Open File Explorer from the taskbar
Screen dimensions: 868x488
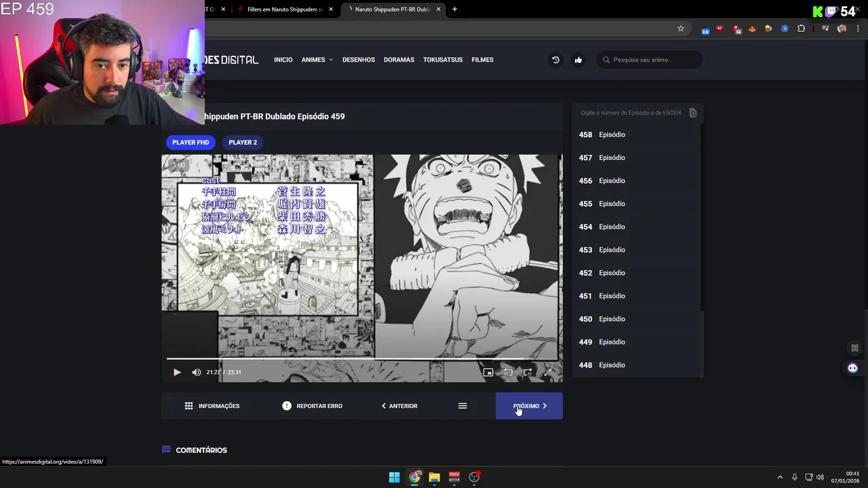pyautogui.click(x=434, y=477)
